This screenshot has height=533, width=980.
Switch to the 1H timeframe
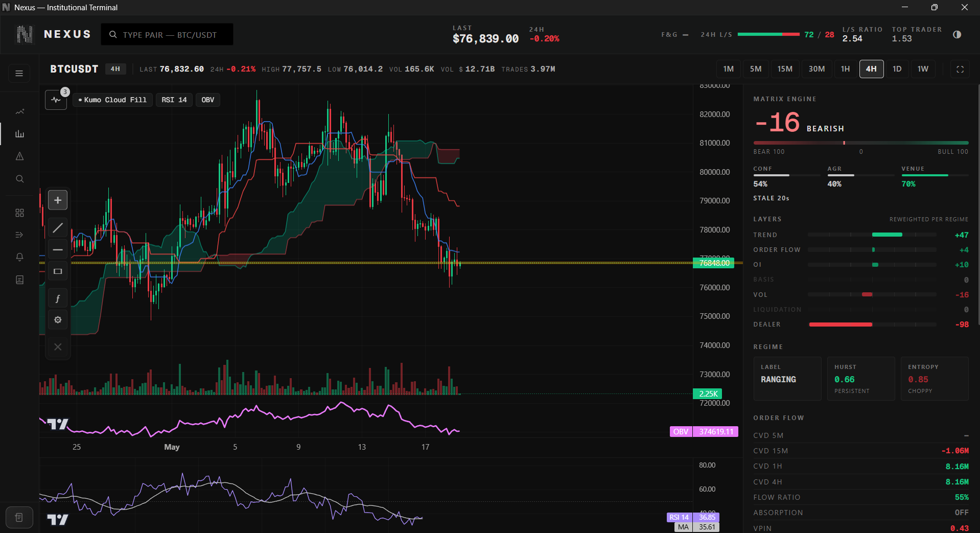pyautogui.click(x=846, y=69)
